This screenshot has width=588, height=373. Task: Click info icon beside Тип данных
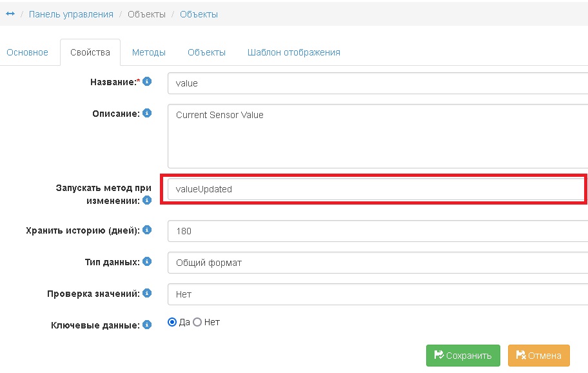(147, 262)
